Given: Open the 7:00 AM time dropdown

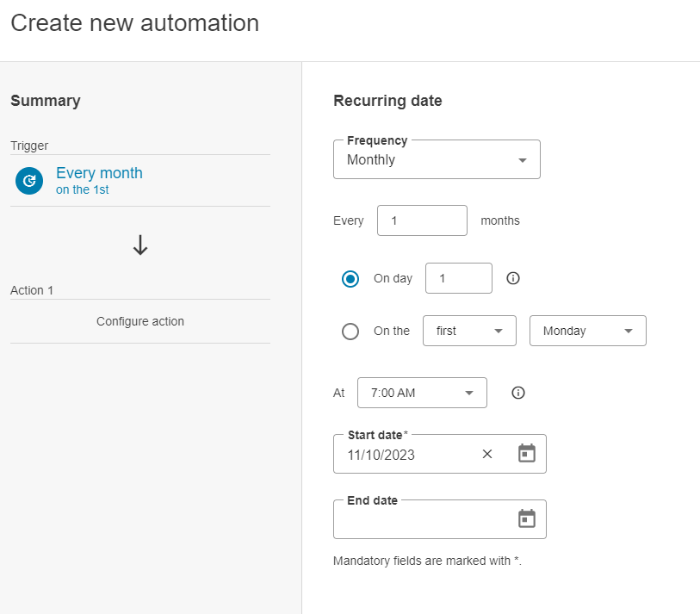Looking at the screenshot, I should tap(422, 393).
